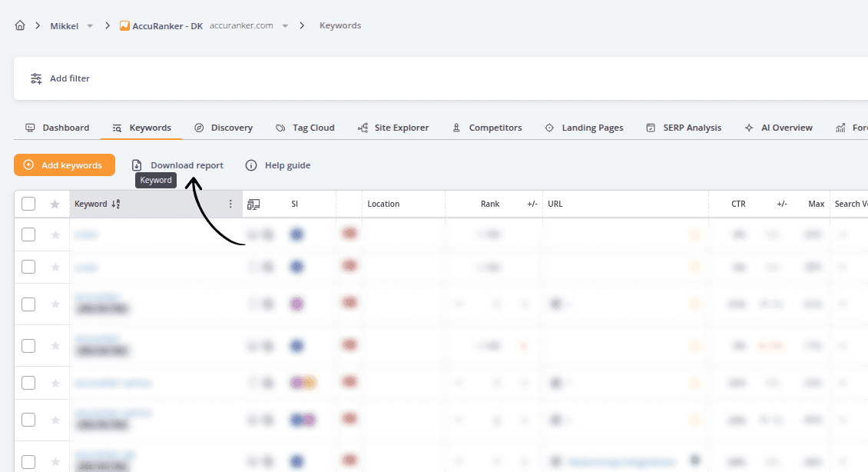Open the Landing Pages tab
The width and height of the screenshot is (868, 472).
click(584, 128)
